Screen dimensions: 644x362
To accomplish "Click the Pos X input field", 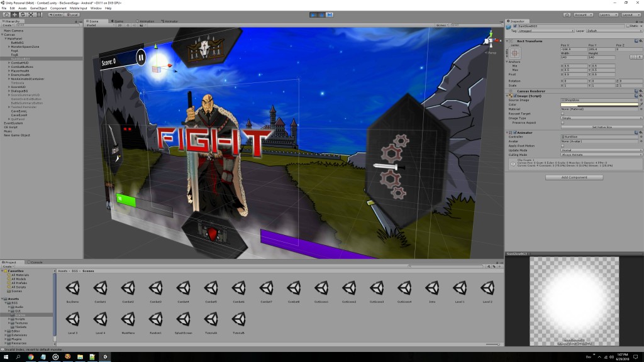I will tap(573, 50).
